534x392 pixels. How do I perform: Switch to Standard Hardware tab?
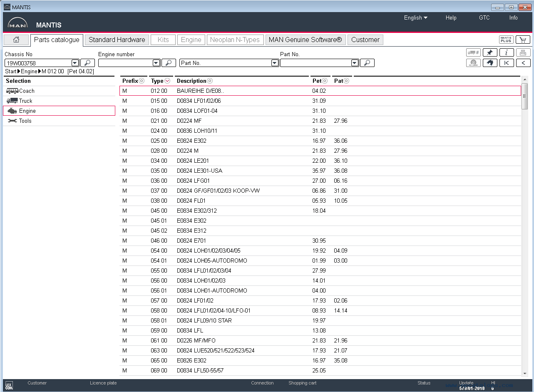coord(117,40)
